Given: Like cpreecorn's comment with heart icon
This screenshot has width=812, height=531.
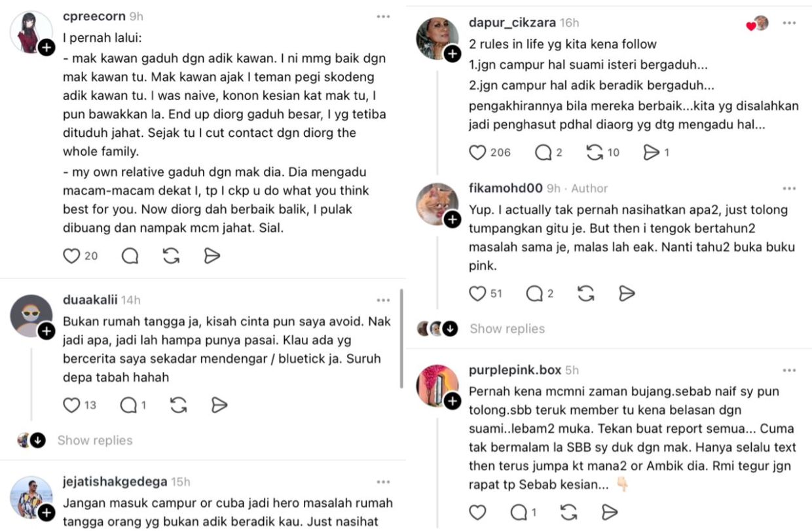Looking at the screenshot, I should [x=71, y=256].
